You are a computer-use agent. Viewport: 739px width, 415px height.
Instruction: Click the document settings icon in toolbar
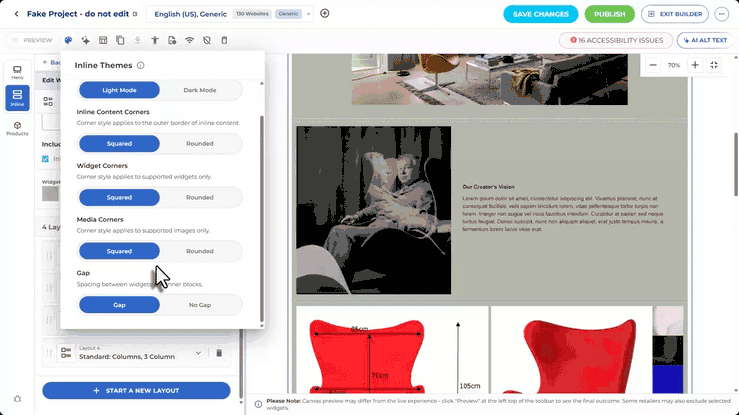(172, 41)
